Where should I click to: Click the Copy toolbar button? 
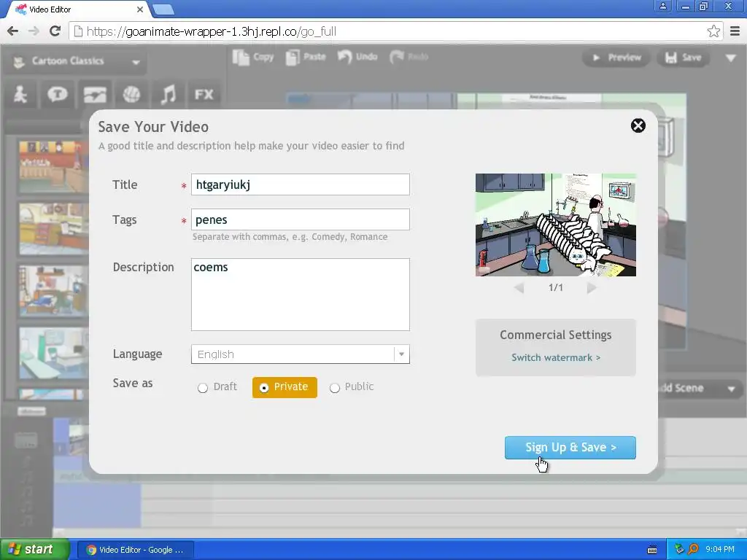(x=253, y=57)
